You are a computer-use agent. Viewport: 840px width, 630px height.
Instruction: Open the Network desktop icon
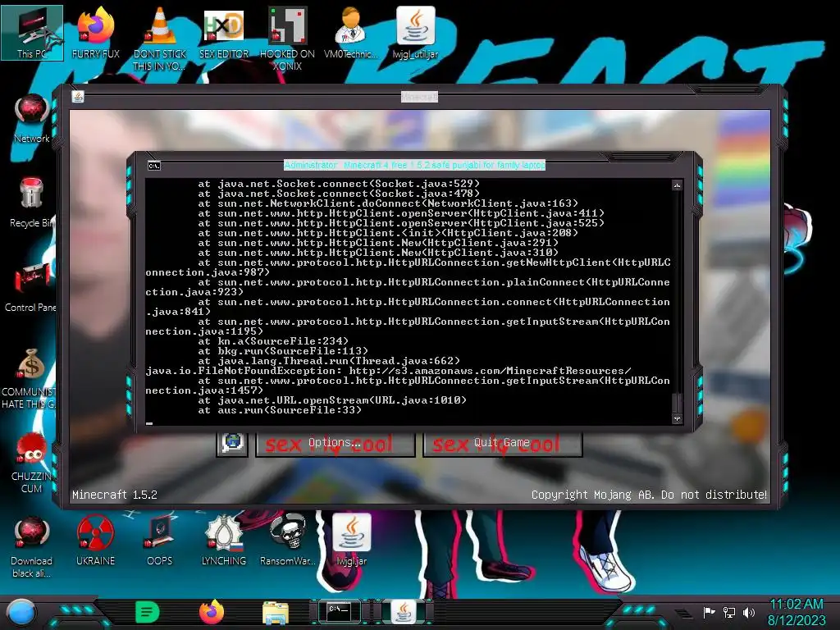32,118
